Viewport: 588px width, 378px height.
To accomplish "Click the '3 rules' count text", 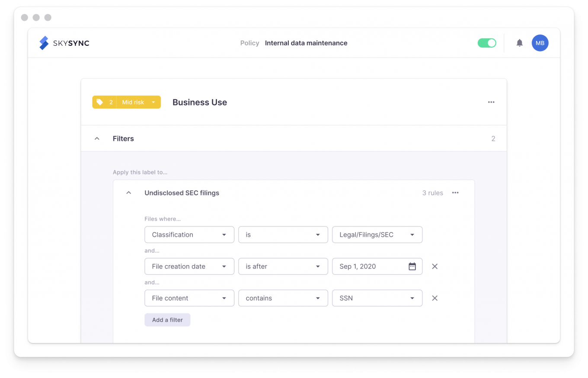I will (432, 193).
